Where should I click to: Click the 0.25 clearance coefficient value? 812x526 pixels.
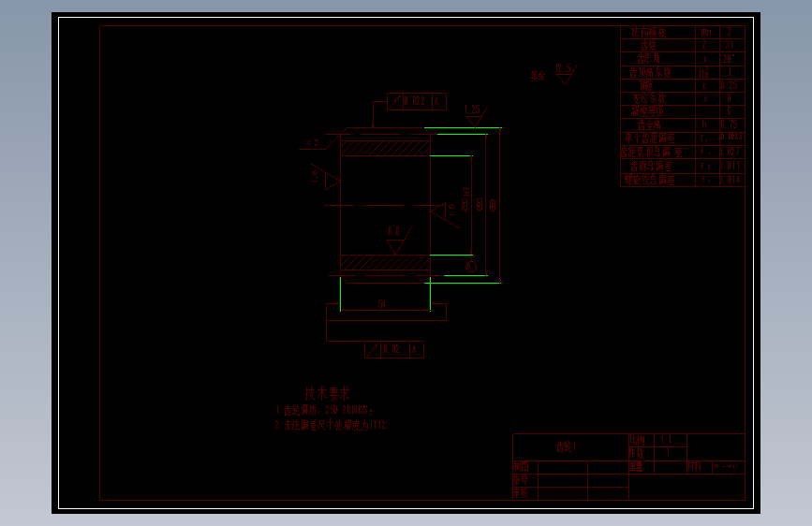click(x=730, y=85)
